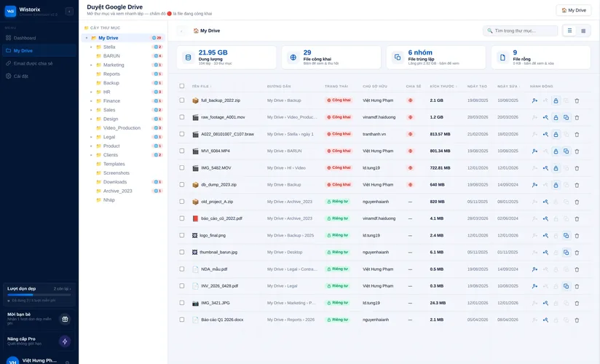
Task: Switch to list view layout
Action: point(569,31)
